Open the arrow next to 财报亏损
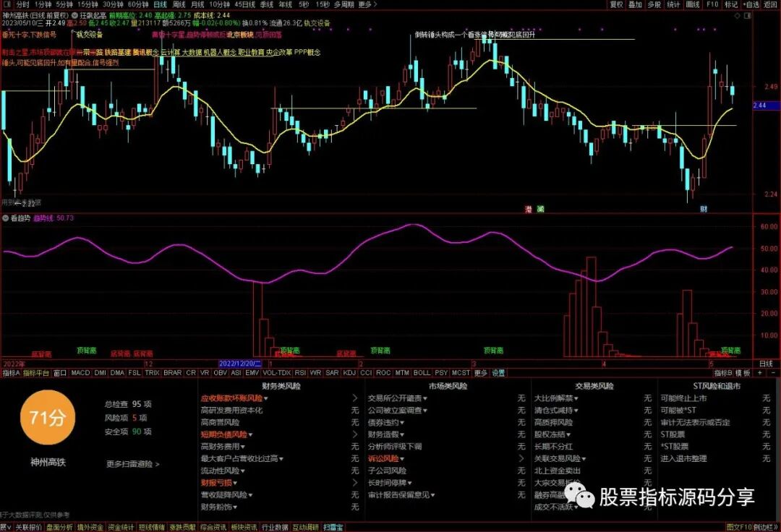 tap(354, 483)
